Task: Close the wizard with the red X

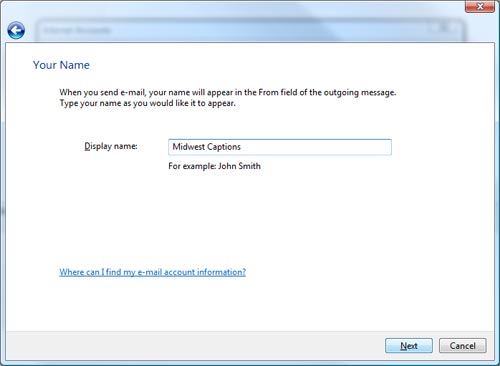Action: pos(480,6)
